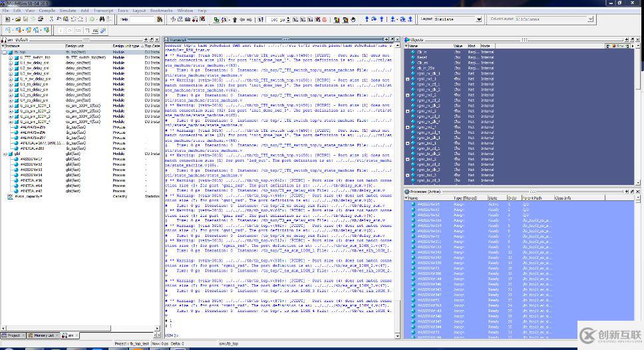Click the Project tab's close X
This screenshot has width=644, height=350.
tap(24, 335)
